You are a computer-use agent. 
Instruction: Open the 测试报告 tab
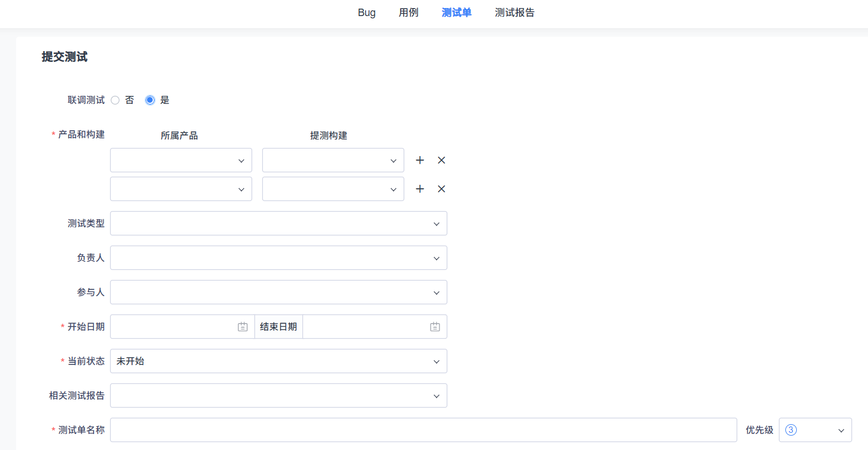(x=514, y=13)
